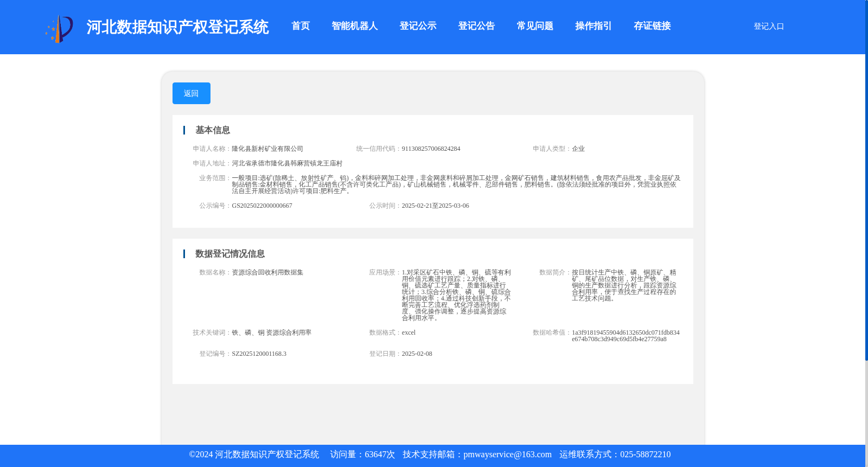Select applicant name 隆化县新村矿业有限公司
Viewport: 868px width, 467px height.
point(267,149)
